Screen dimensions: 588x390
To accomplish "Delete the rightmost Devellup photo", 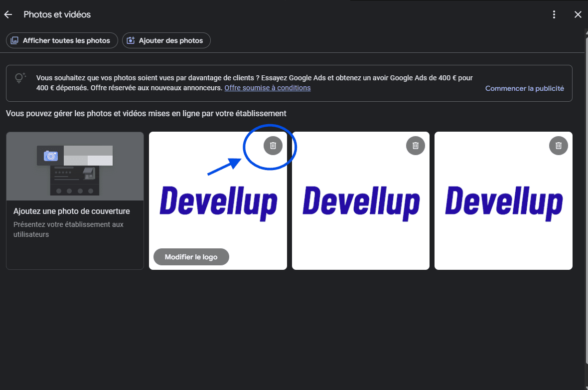I will (558, 146).
